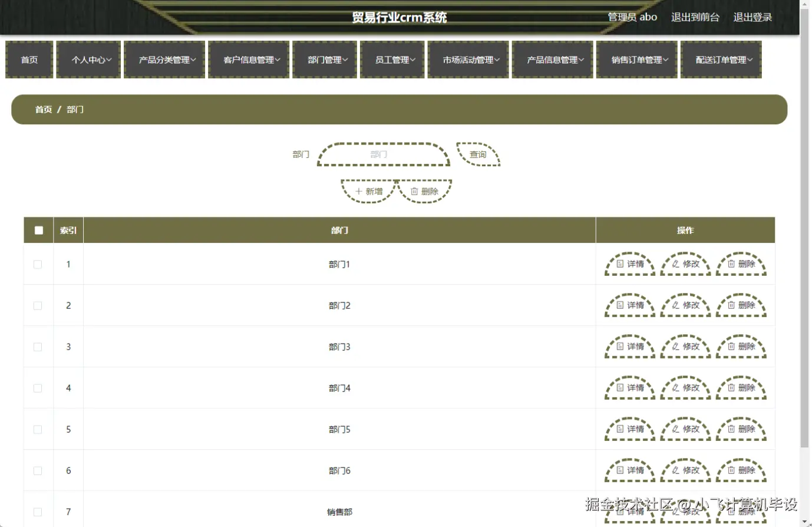
Task: Click 首页 in the breadcrumb
Action: (x=44, y=110)
